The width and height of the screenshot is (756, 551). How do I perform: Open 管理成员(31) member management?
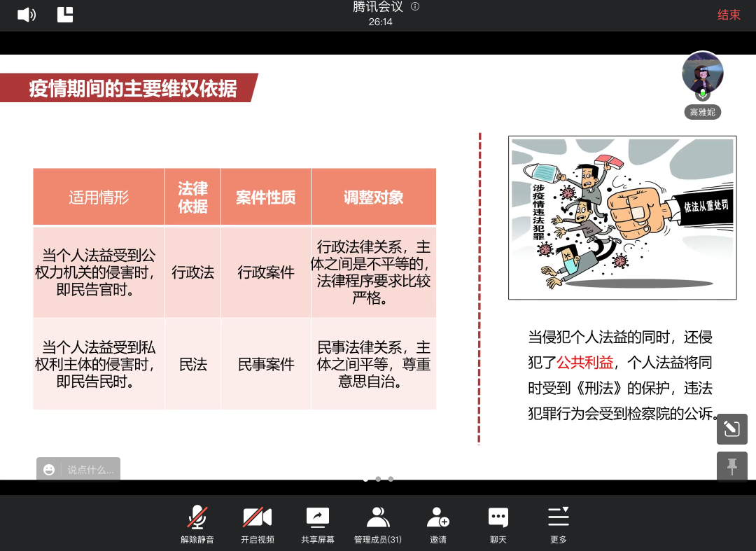(x=377, y=519)
